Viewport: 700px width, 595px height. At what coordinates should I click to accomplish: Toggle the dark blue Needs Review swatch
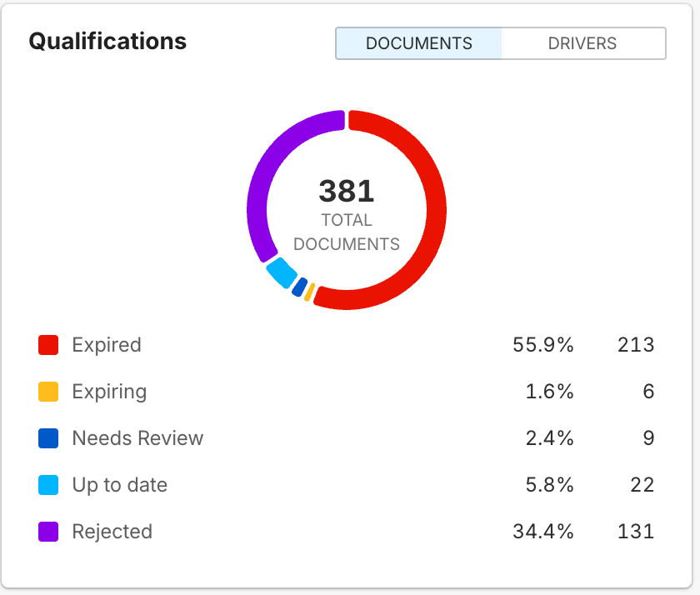tap(48, 438)
